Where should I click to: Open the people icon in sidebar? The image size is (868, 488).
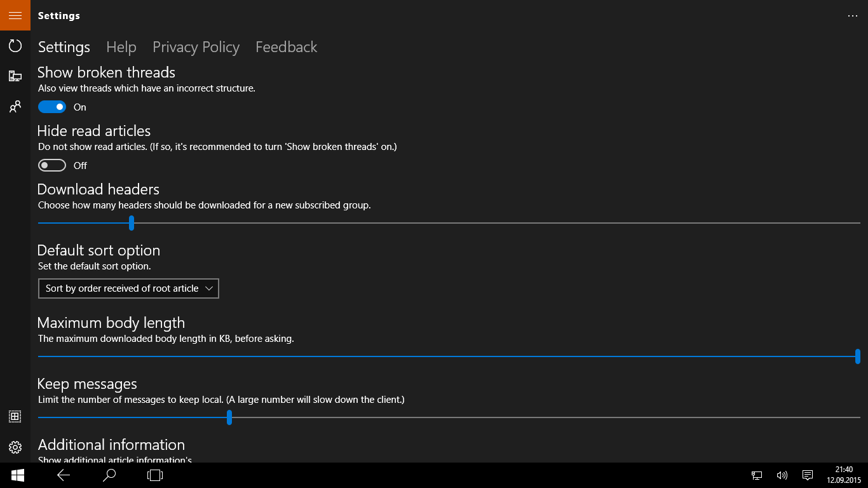[x=15, y=107]
